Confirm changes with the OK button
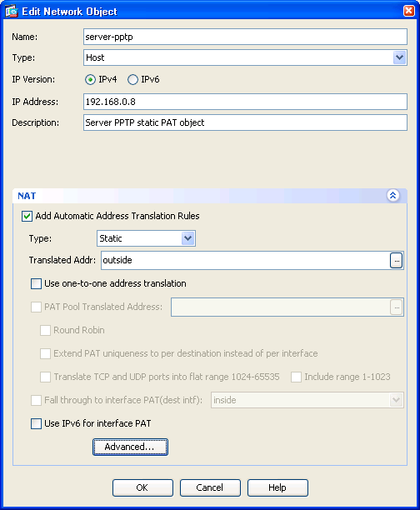 pos(142,487)
